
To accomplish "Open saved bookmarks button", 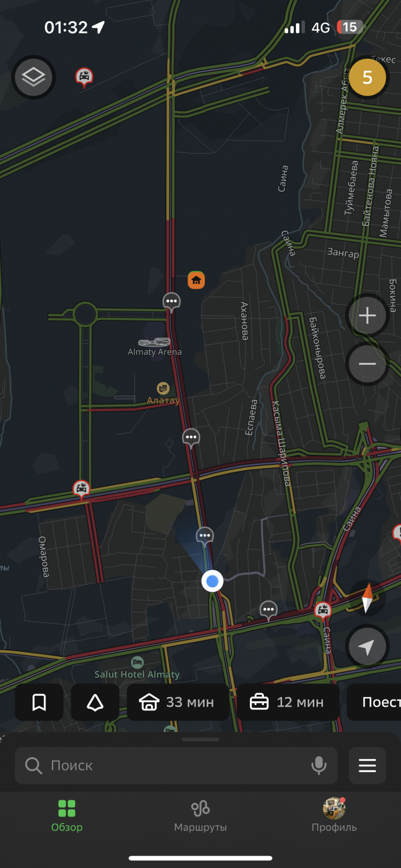I will [39, 702].
